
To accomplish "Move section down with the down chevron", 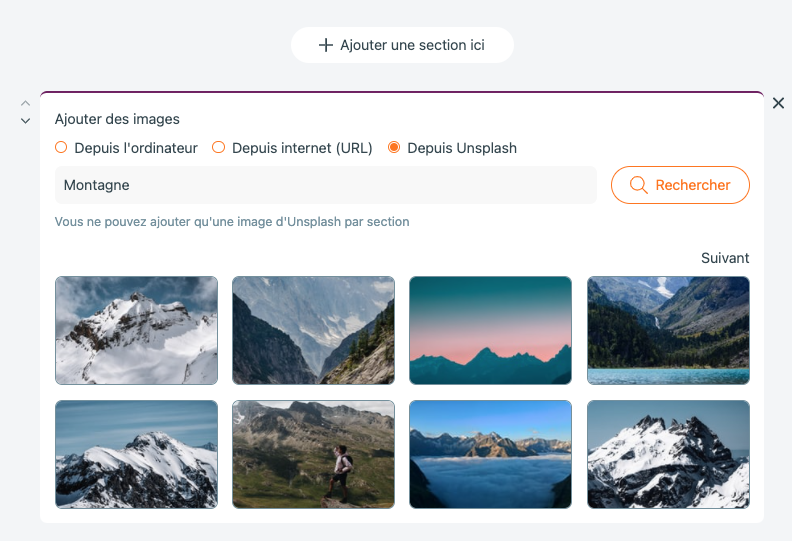I will click(x=25, y=121).
